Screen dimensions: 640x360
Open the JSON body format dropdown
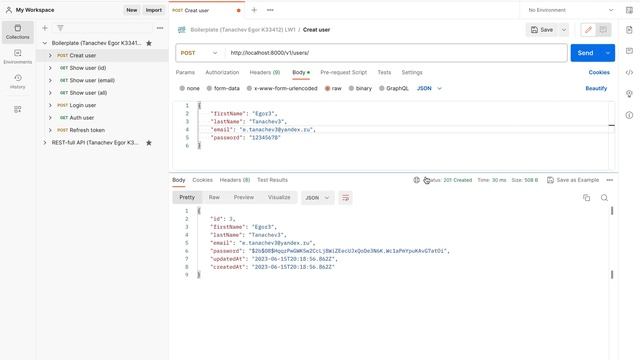[429, 88]
